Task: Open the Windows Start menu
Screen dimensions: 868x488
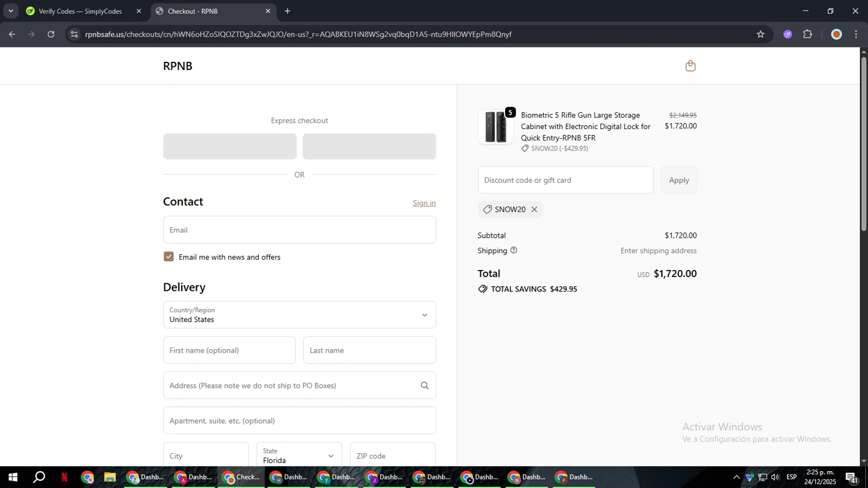Action: pos(13,477)
